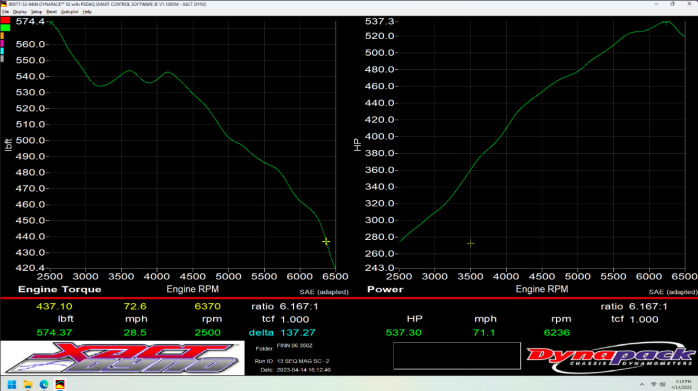The width and height of the screenshot is (698, 391).
Task: Select the gray run color swatch
Action: point(2,58)
